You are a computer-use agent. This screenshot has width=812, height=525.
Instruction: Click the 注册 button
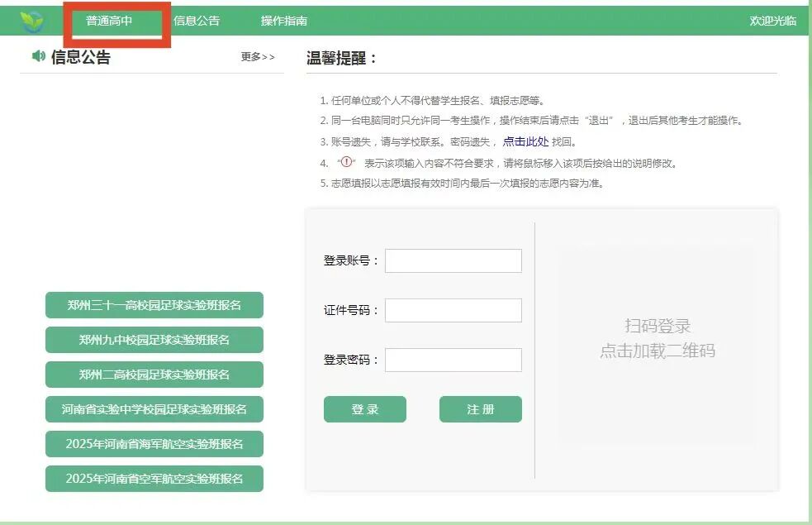tap(481, 409)
